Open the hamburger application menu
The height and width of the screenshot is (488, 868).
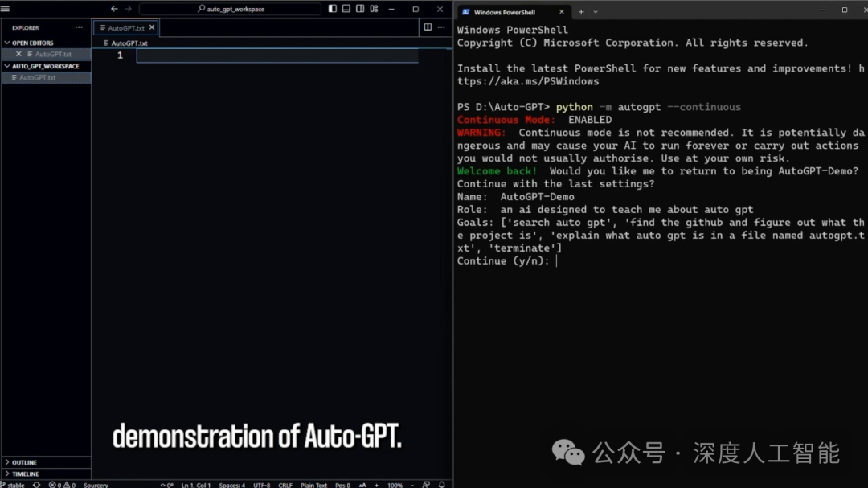tap(6, 9)
